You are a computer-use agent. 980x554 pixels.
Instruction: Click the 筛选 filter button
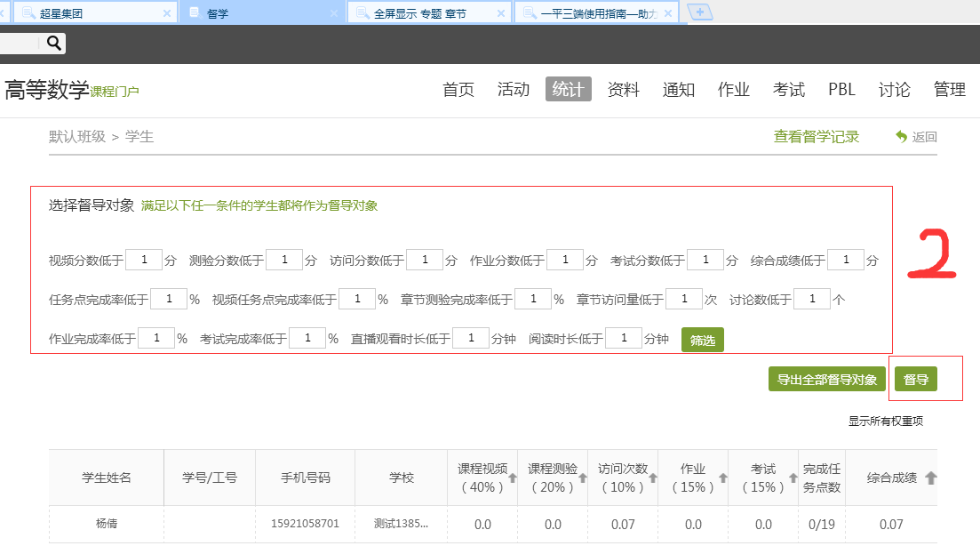[x=702, y=340]
